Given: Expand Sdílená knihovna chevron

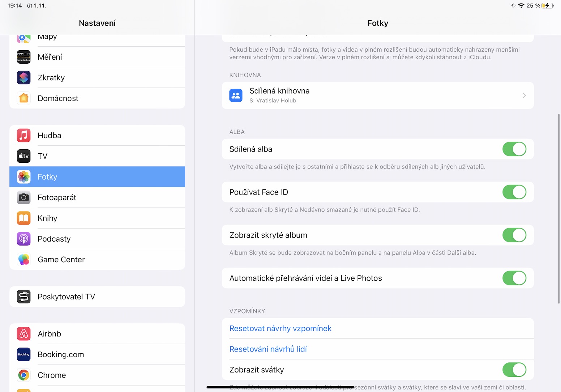Looking at the screenshot, I should tap(524, 95).
